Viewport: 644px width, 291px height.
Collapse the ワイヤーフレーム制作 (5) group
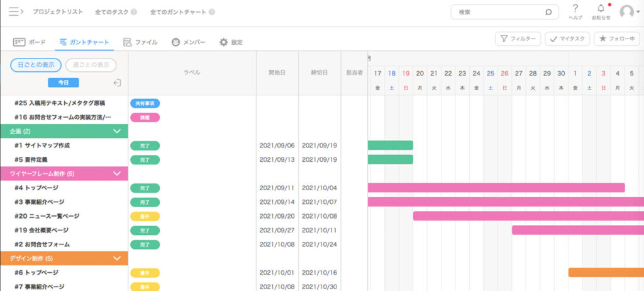point(117,174)
